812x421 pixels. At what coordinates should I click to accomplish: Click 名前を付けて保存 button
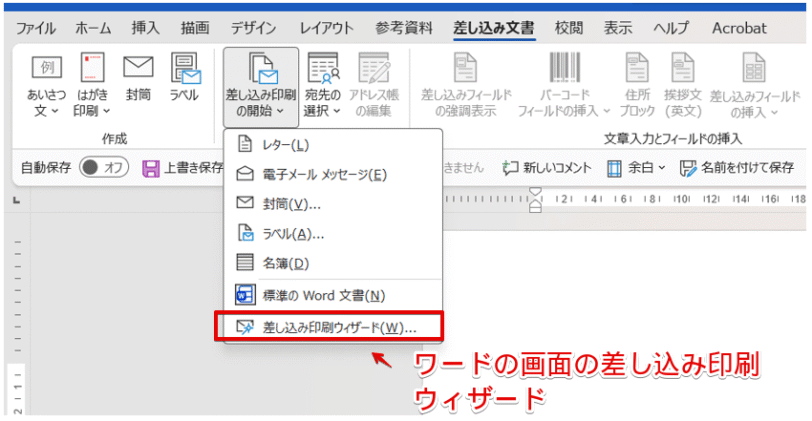737,168
